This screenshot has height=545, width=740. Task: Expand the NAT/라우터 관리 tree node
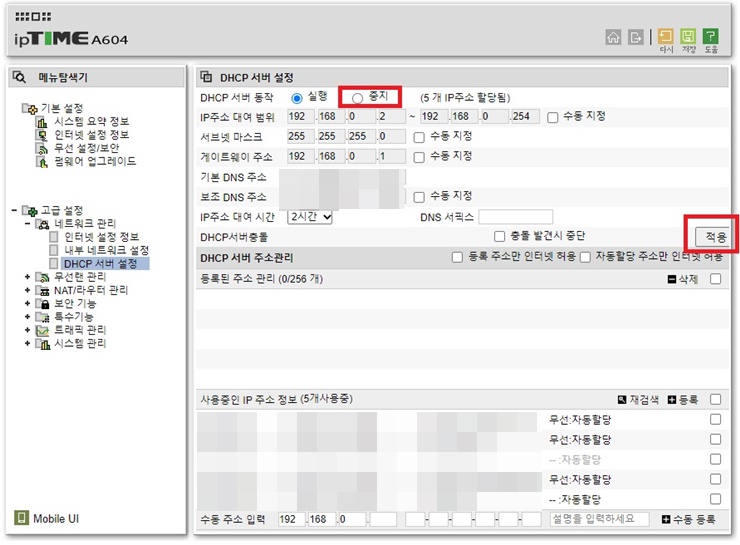click(27, 290)
